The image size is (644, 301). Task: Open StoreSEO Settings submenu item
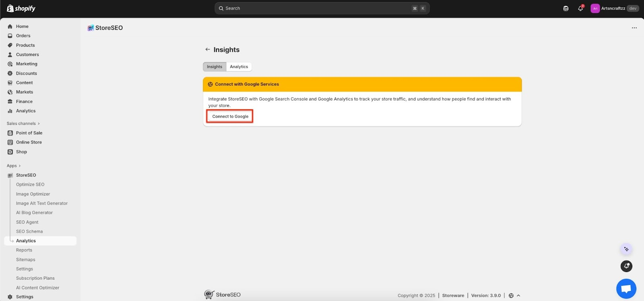pos(25,269)
